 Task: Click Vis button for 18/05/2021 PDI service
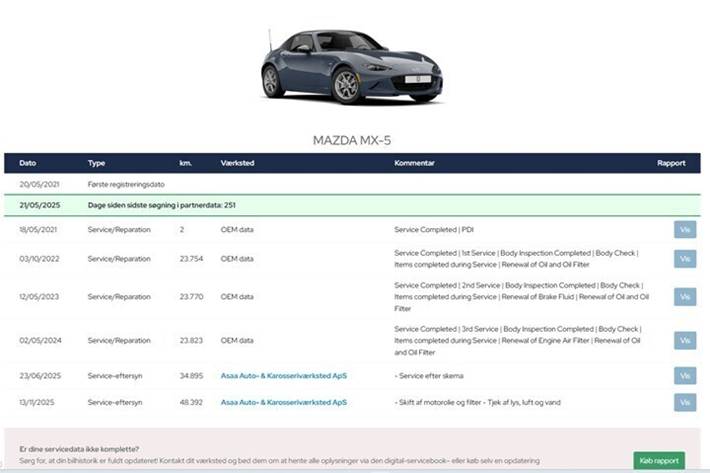coord(685,229)
